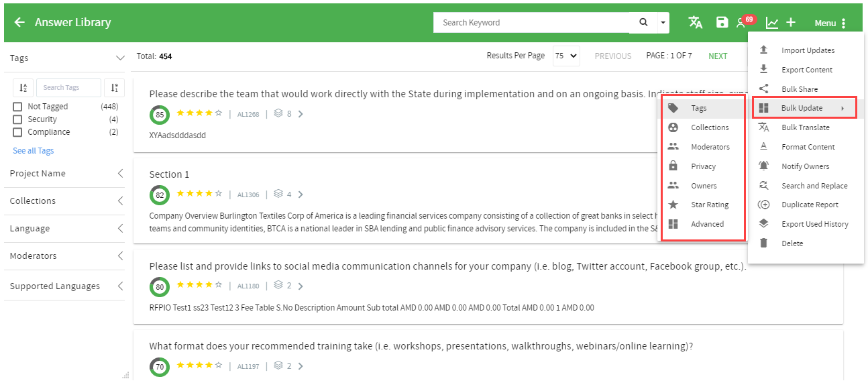Collapse the Tags filter section
This screenshot has width=868, height=387.
(x=120, y=58)
